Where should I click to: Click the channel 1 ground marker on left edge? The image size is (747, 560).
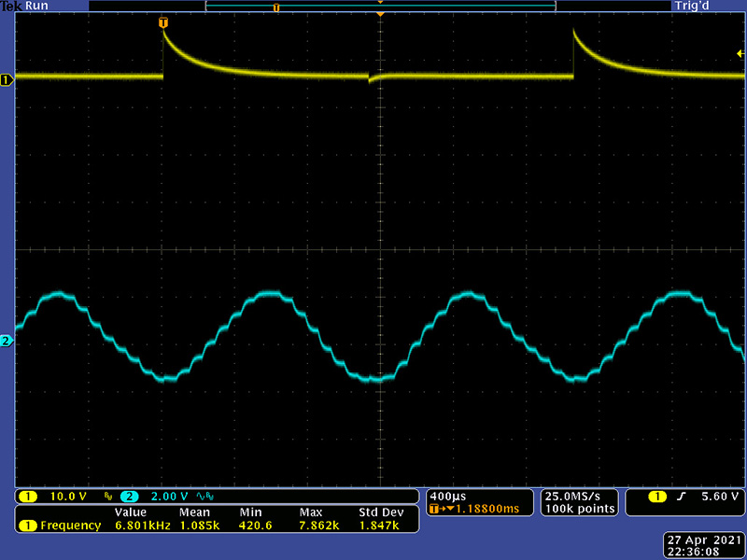tap(6, 80)
